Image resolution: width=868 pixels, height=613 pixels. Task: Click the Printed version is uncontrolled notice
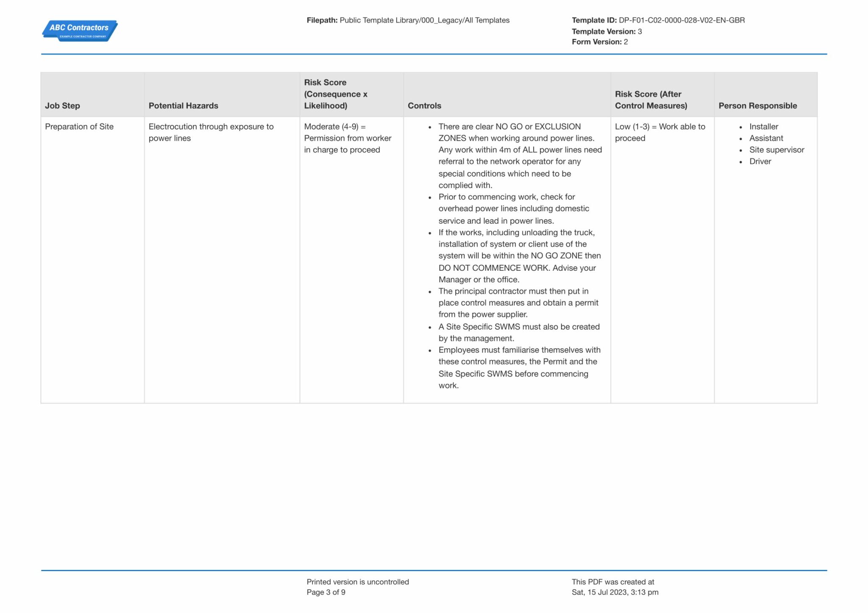tap(358, 582)
